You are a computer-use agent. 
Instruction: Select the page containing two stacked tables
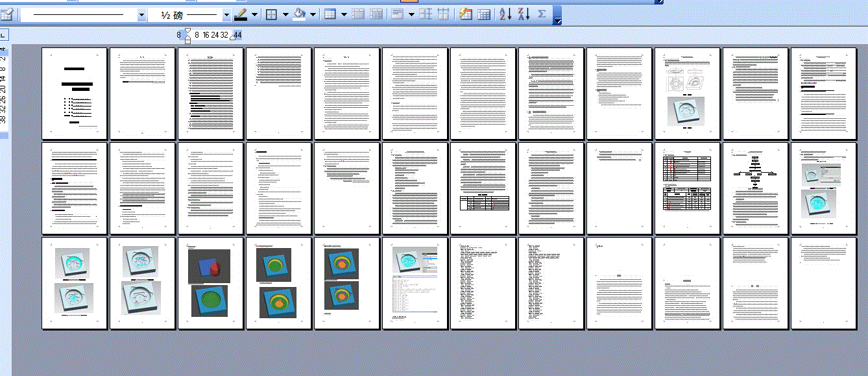pos(688,188)
